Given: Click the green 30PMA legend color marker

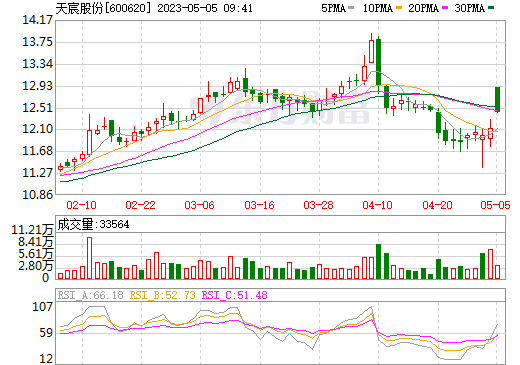Looking at the screenshot, I should click(491, 7).
